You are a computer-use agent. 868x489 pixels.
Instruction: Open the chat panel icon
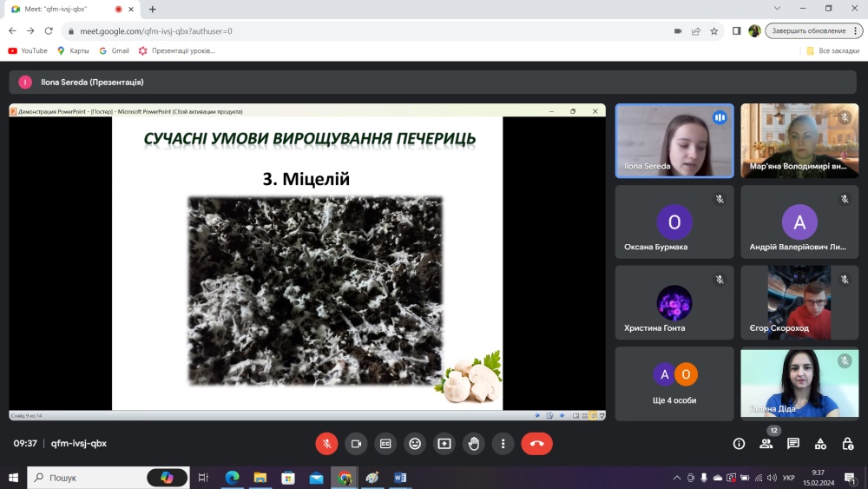coord(793,444)
